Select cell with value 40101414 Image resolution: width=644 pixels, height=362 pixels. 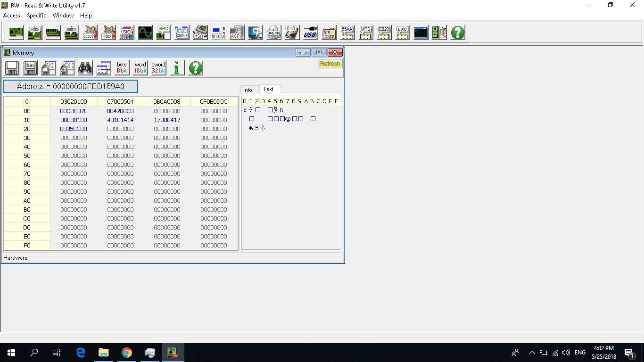pyautogui.click(x=120, y=120)
